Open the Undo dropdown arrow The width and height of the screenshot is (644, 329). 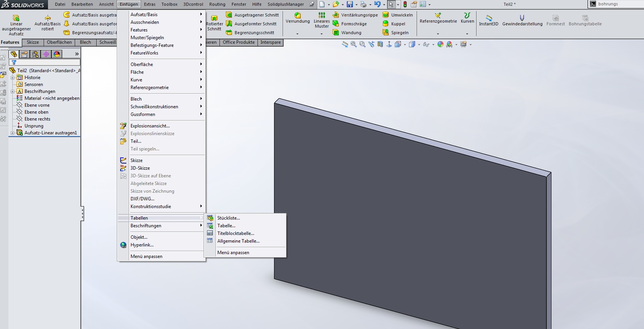pos(384,5)
